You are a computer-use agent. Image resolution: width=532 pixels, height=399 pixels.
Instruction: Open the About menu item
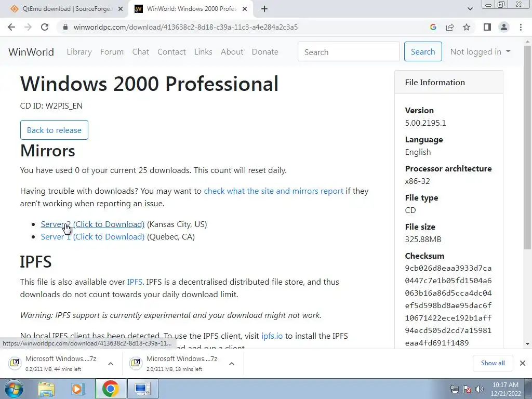(x=232, y=52)
